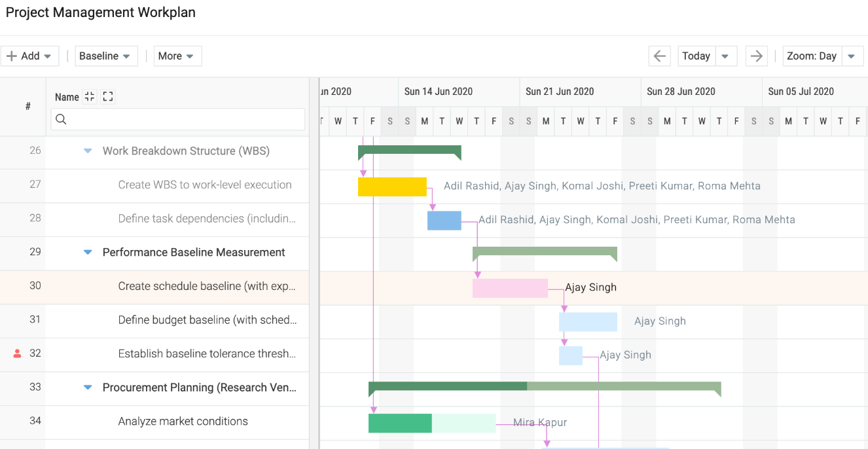The width and height of the screenshot is (868, 449).
Task: Select the pink bar for Create schedule baseline
Action: (x=510, y=287)
